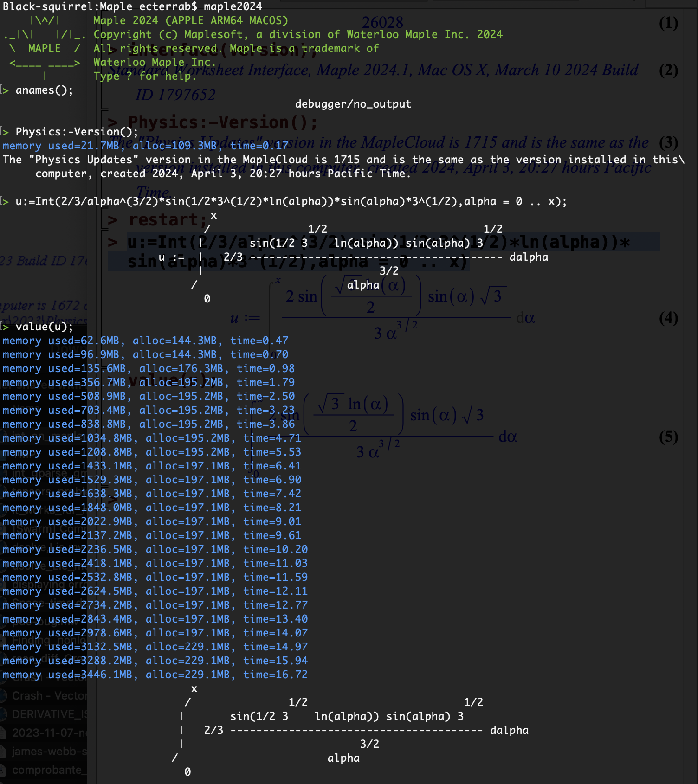Click the memory line with used=135.6MB

tap(149, 368)
